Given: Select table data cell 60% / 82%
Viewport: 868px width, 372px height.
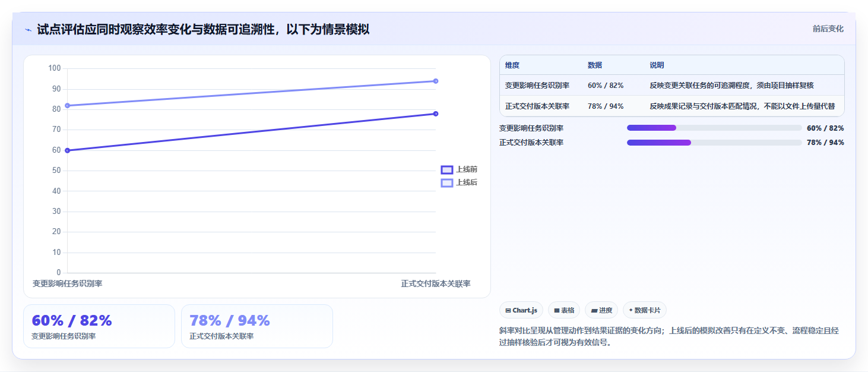Looking at the screenshot, I should tap(606, 86).
